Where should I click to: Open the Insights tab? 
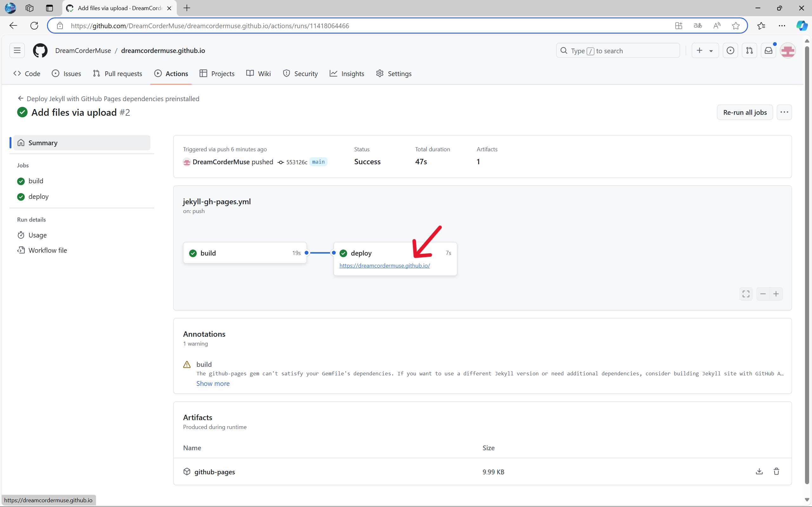point(347,74)
